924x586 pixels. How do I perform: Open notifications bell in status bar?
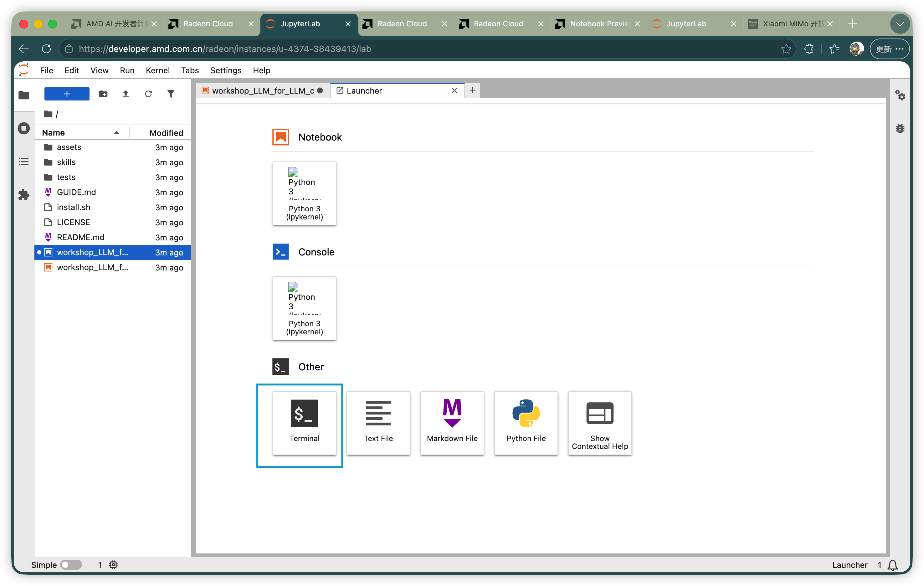point(893,565)
